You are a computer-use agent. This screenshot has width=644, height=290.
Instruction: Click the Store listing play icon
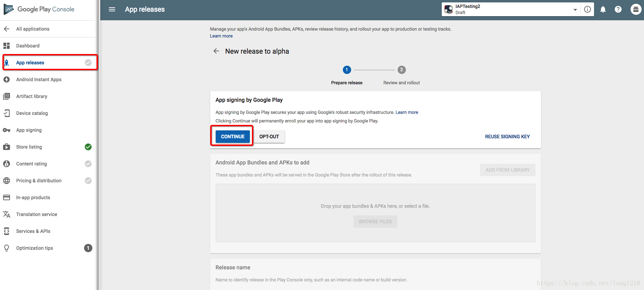pyautogui.click(x=7, y=147)
